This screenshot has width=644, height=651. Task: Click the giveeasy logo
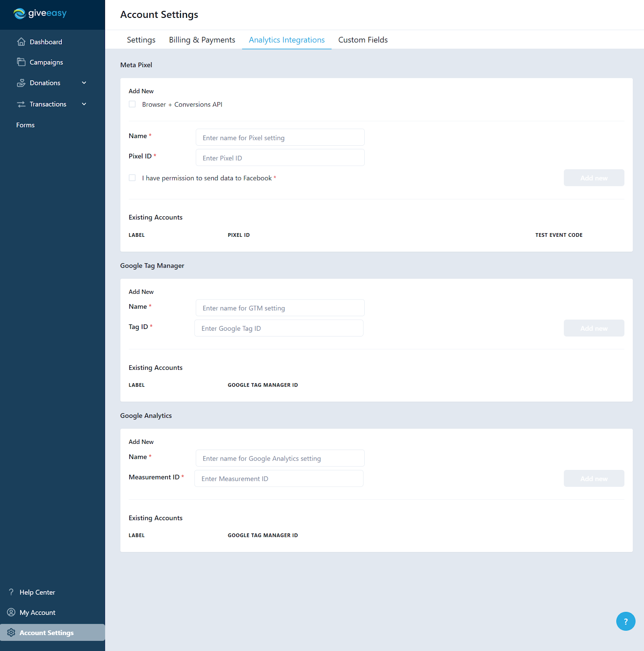point(40,13)
